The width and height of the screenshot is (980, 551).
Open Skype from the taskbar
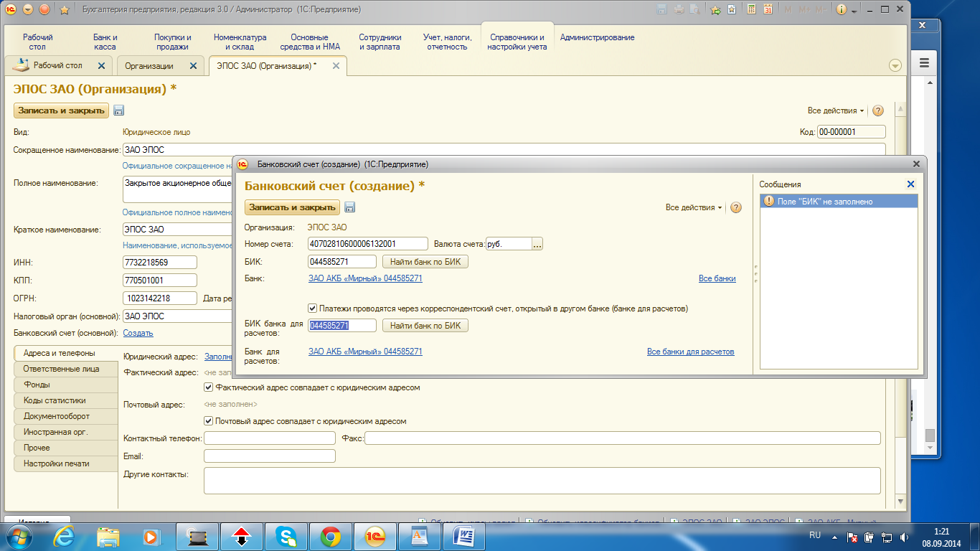286,536
